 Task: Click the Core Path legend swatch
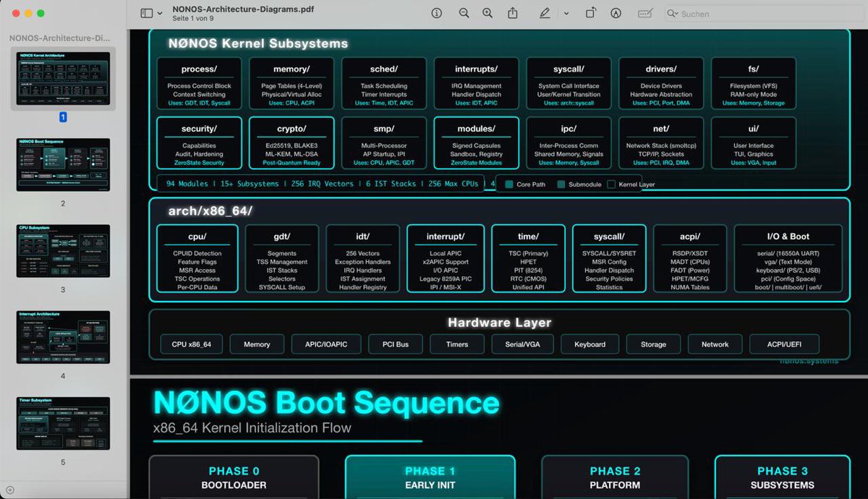pos(509,184)
